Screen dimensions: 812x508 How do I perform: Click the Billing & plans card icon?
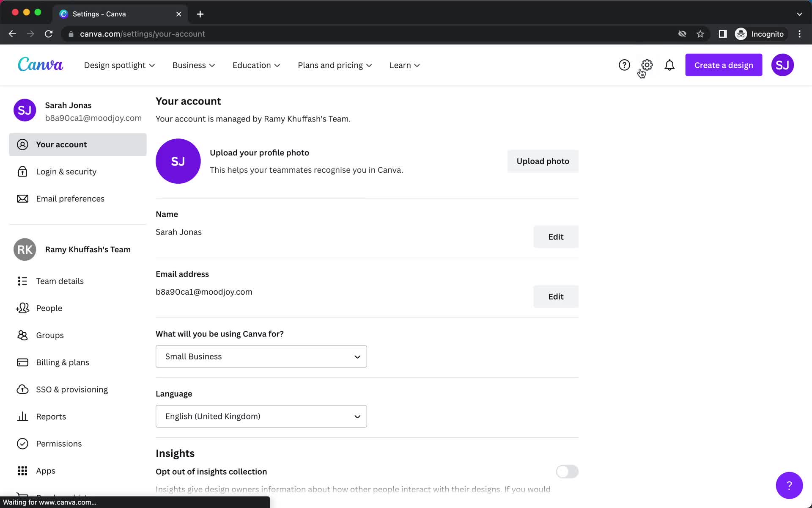22,362
